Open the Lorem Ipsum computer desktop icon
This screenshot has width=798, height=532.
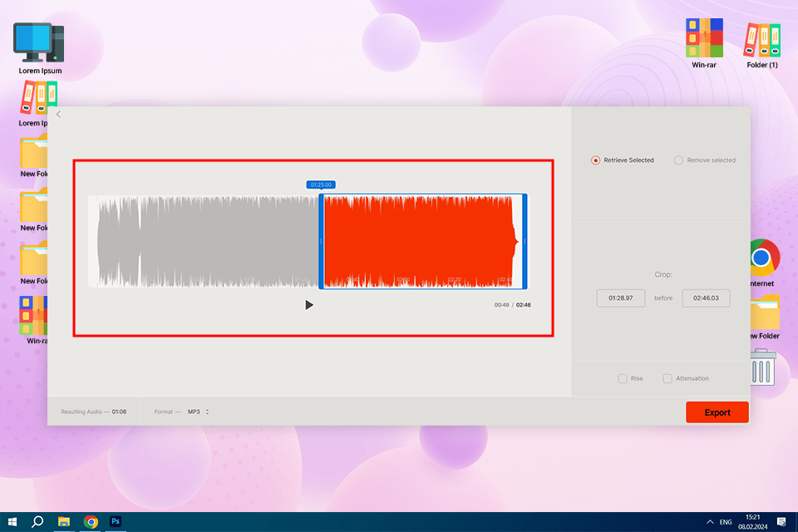39,48
